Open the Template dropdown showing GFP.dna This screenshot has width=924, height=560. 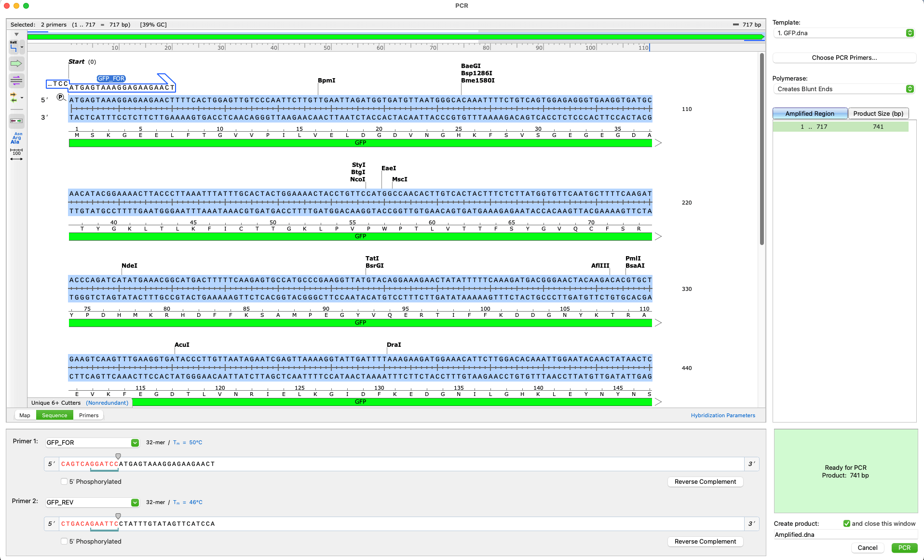(x=844, y=33)
